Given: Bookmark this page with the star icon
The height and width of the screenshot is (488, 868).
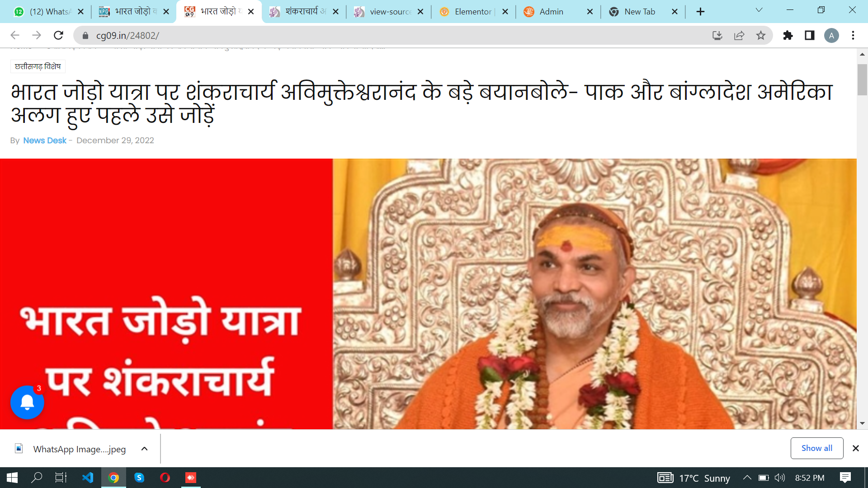Looking at the screenshot, I should pos(761,35).
